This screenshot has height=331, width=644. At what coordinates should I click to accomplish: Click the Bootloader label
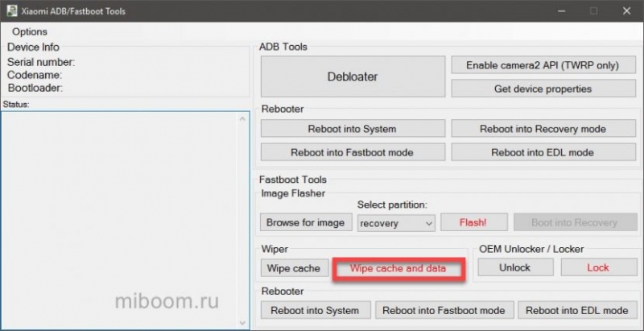tap(35, 88)
